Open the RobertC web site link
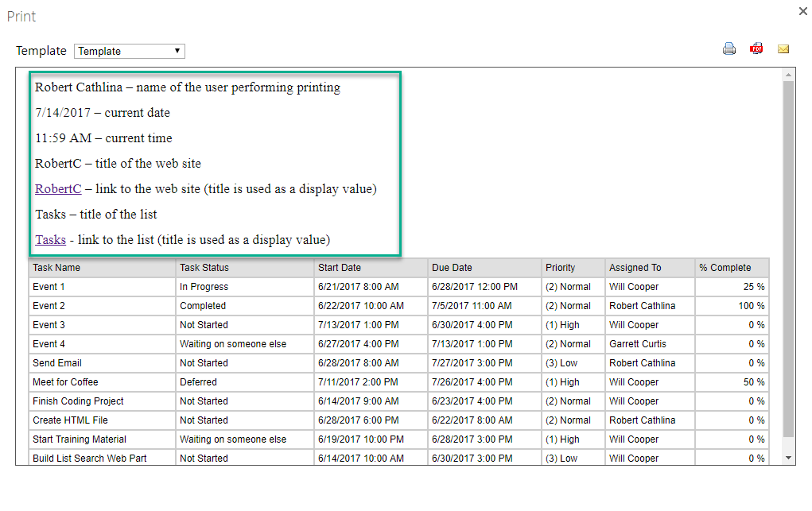This screenshot has width=812, height=511. 58,189
